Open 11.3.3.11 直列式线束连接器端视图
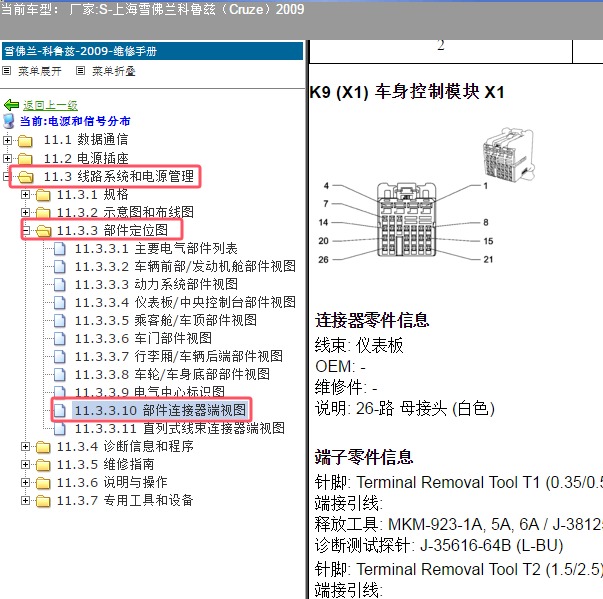Image resolution: width=603 pixels, height=599 pixels. click(x=180, y=428)
